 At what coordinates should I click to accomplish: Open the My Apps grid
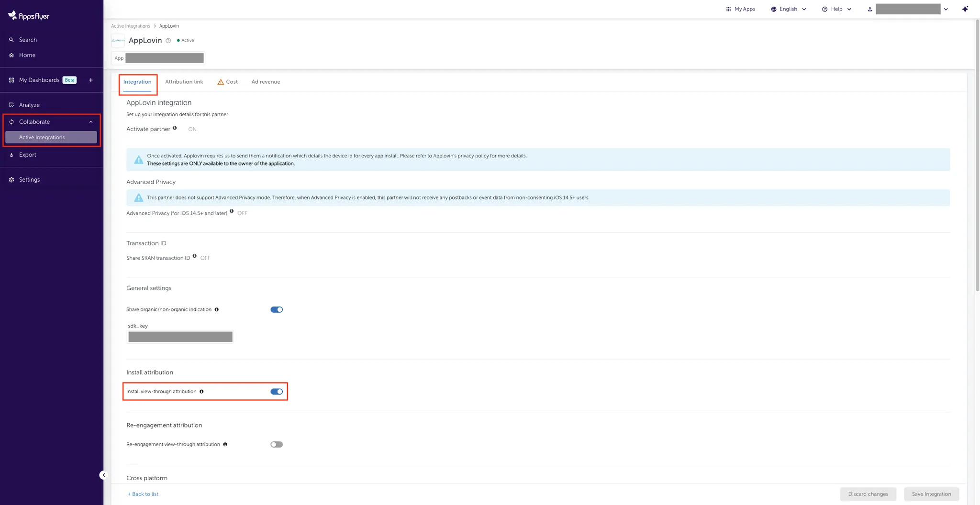(740, 9)
